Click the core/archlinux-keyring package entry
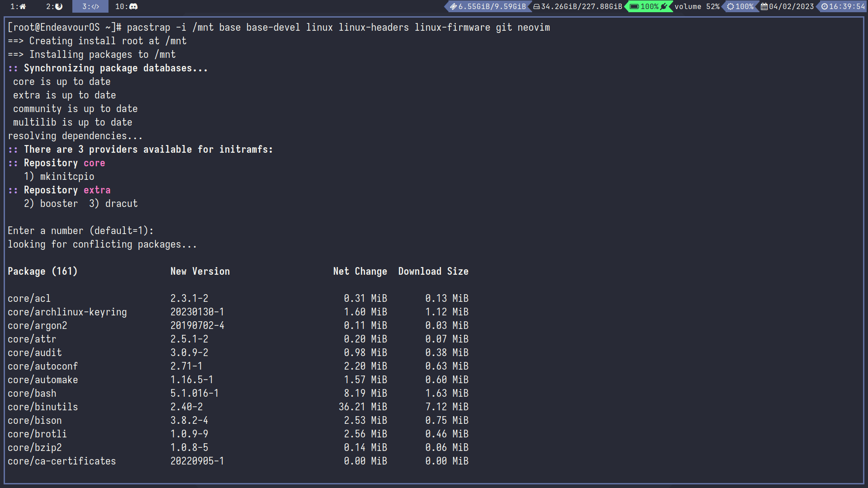Image resolution: width=868 pixels, height=488 pixels. 67,312
